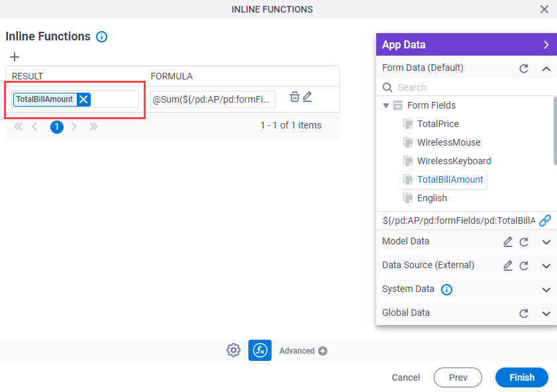This screenshot has width=557, height=392.
Task: Open the fx inline functions tab
Action: [x=260, y=350]
